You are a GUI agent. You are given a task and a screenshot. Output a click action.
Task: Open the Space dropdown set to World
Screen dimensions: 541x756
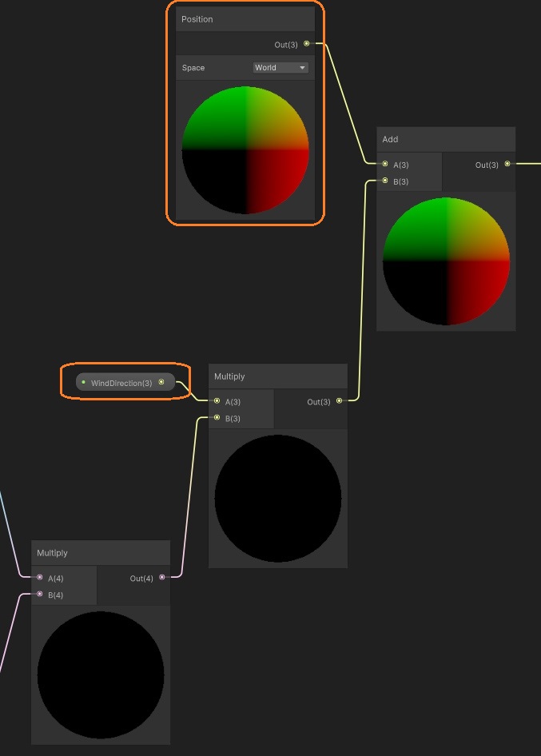pyautogui.click(x=280, y=67)
